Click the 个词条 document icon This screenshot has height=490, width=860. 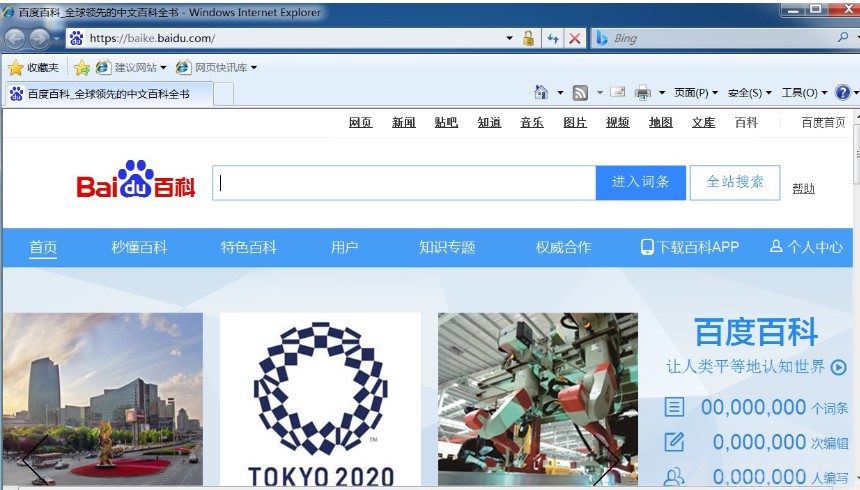point(674,407)
